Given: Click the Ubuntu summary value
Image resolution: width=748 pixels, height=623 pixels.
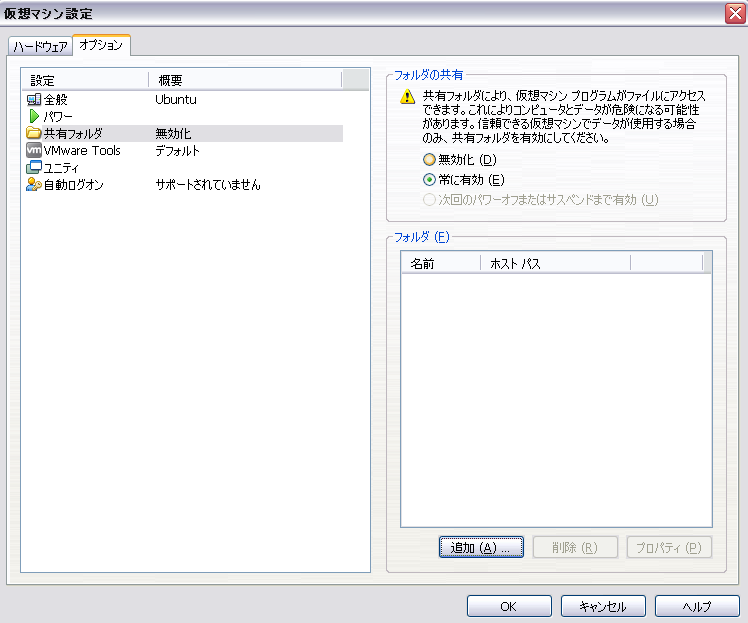Looking at the screenshot, I should coord(176,100).
